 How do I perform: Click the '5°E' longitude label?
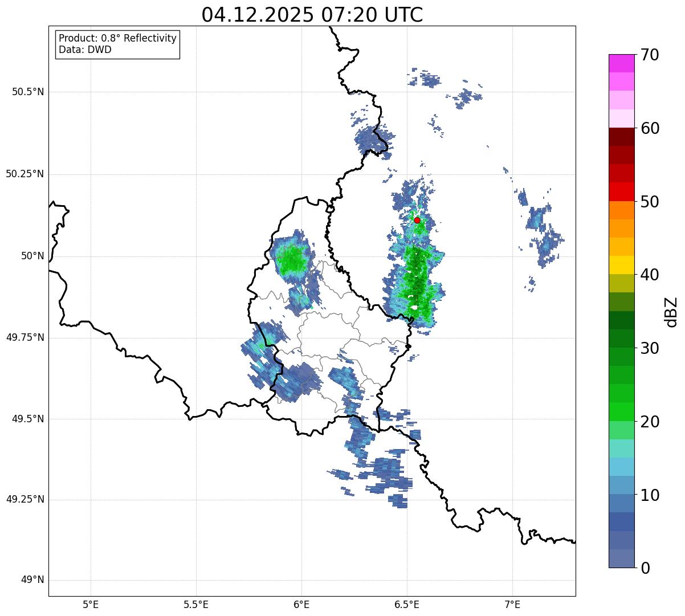coord(91,604)
